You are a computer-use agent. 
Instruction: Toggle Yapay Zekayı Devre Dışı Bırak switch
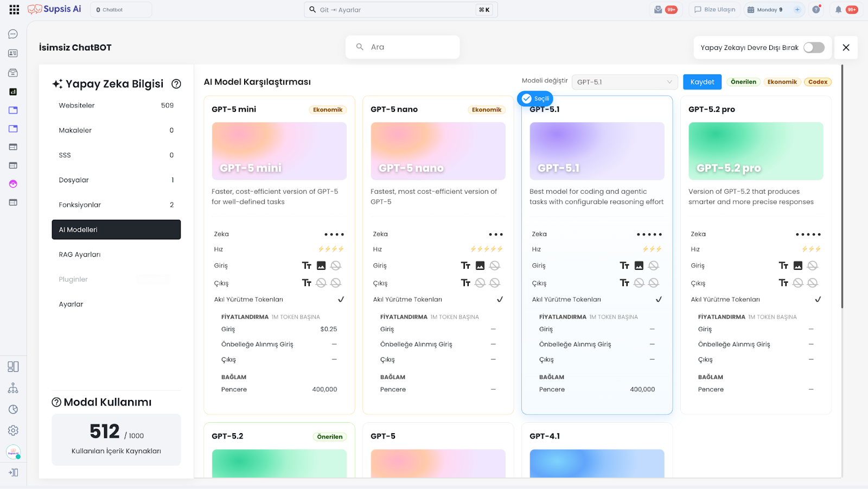(x=814, y=48)
